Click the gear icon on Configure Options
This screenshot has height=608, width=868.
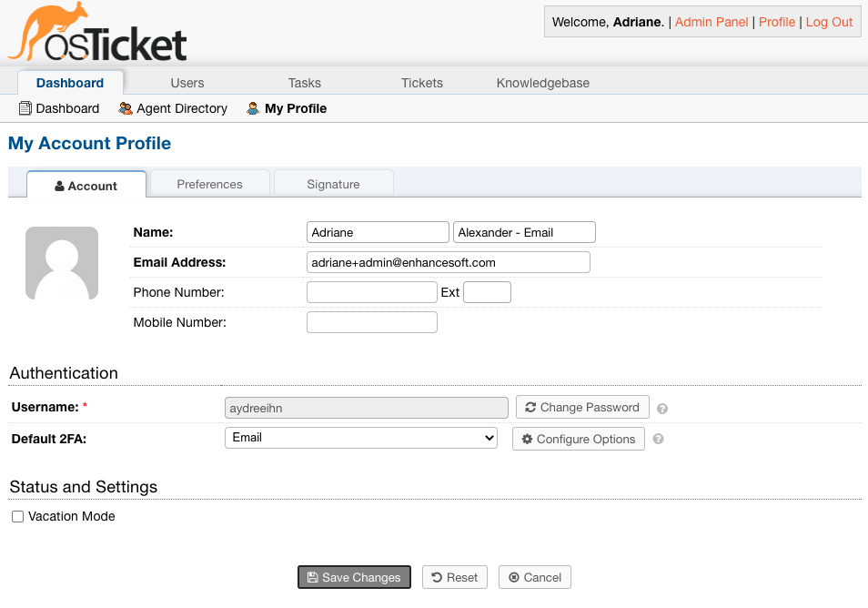pyautogui.click(x=528, y=439)
